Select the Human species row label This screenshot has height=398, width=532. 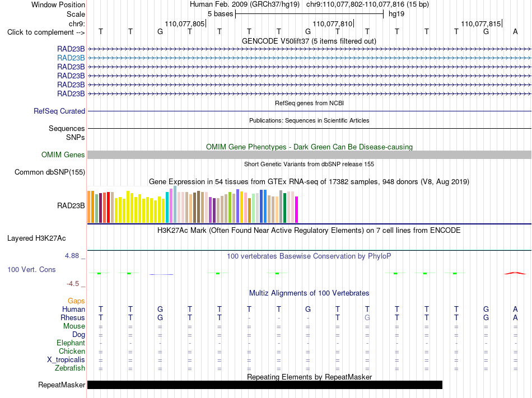[73, 309]
